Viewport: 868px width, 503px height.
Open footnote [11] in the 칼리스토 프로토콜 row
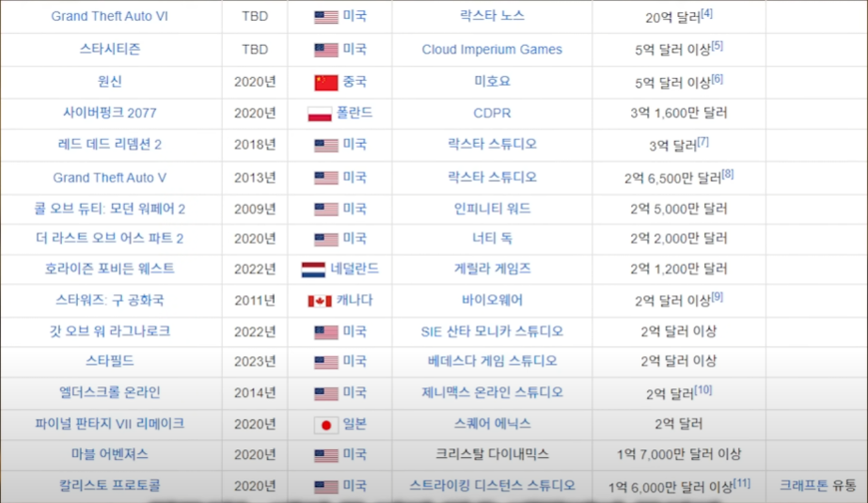tap(742, 483)
